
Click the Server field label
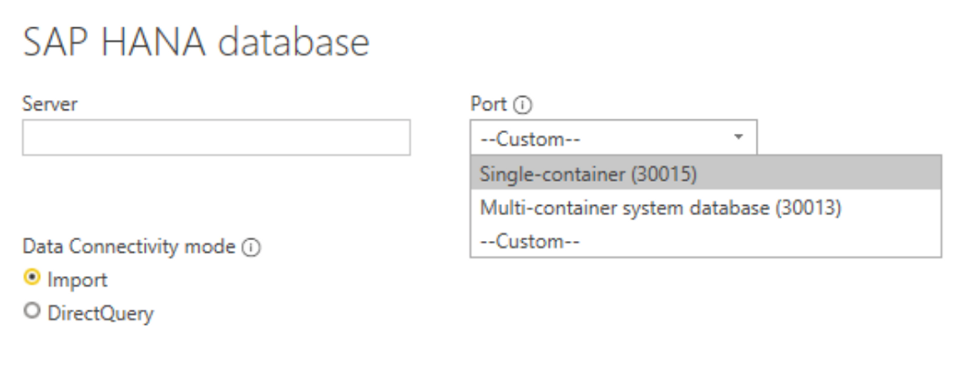click(50, 104)
